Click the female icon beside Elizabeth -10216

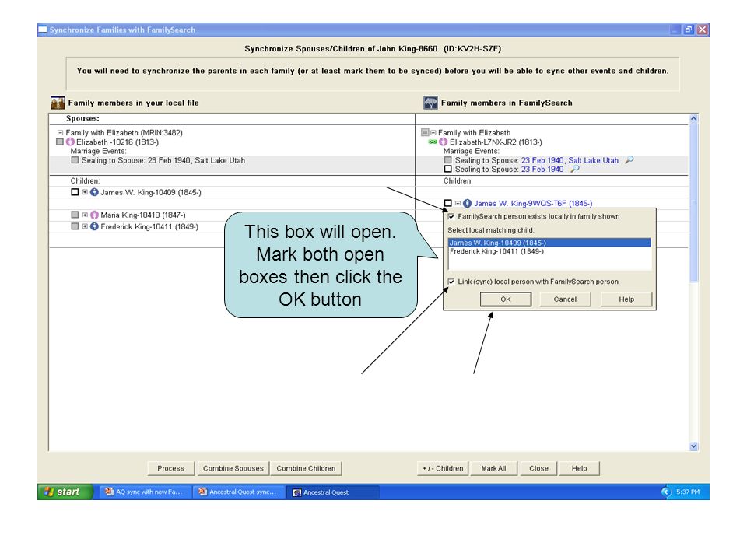tap(71, 142)
